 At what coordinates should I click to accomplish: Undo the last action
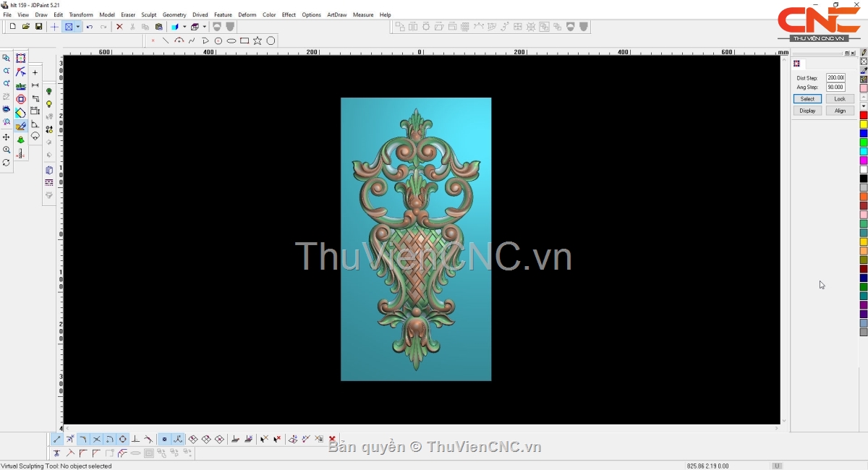90,27
